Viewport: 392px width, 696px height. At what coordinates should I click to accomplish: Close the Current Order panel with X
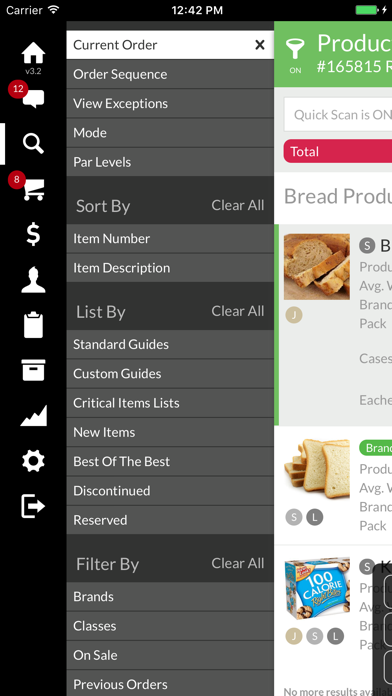tap(260, 45)
